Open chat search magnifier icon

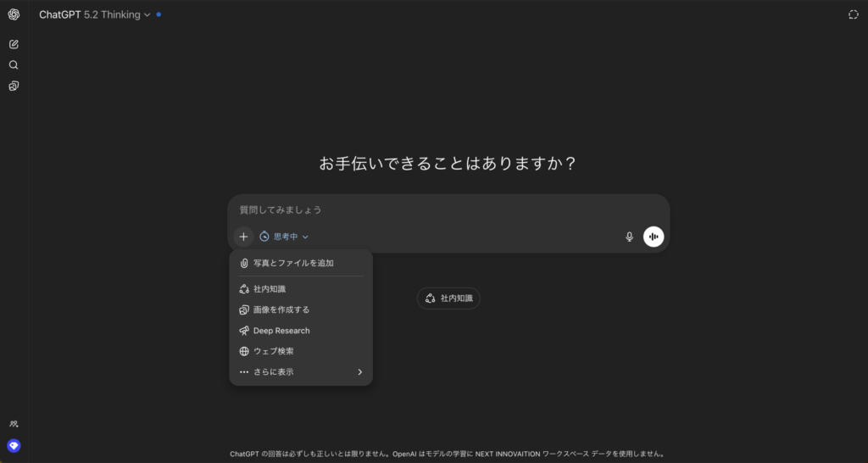14,65
